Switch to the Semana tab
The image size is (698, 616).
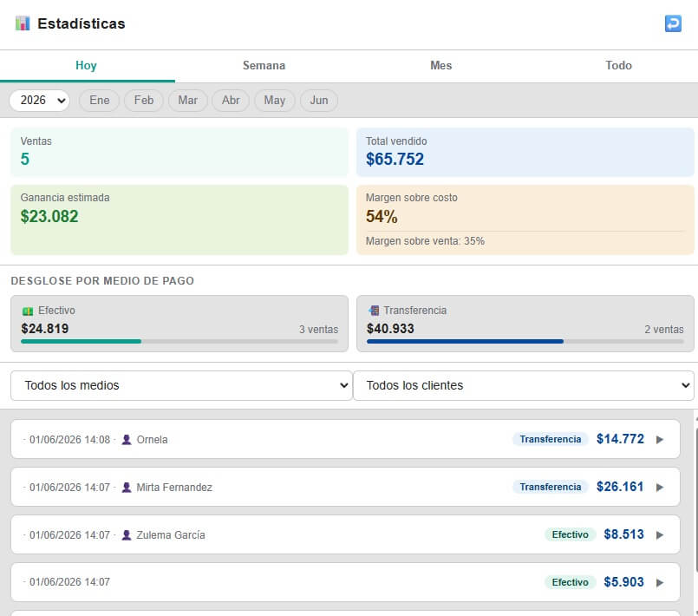pos(264,65)
